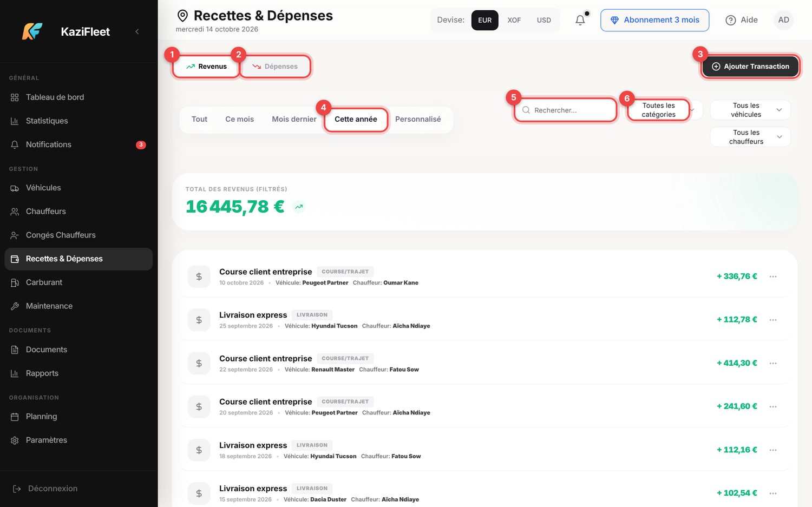Go to Chauffeurs page

(78, 212)
